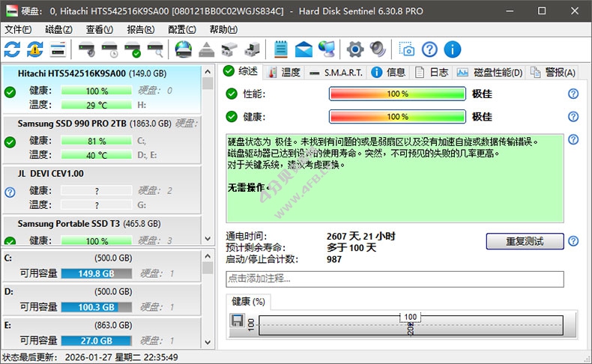592x364 pixels.
Task: Click the screenshot camera toolbar icon
Action: [407, 49]
